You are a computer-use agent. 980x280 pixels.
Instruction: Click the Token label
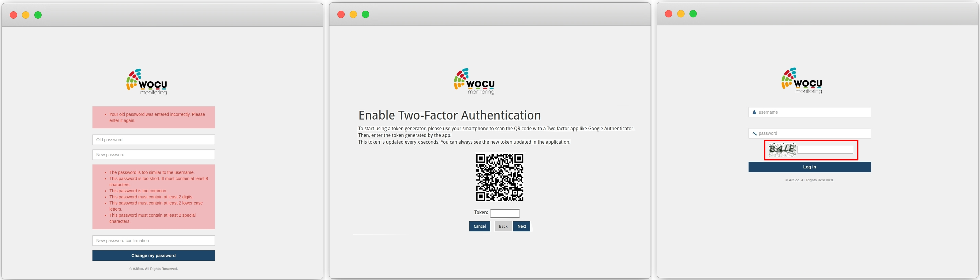point(481,213)
